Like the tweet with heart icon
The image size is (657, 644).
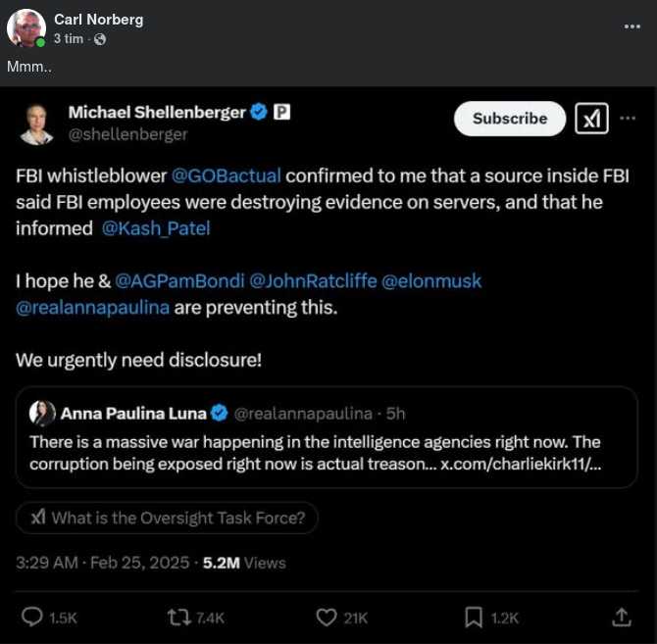[327, 617]
